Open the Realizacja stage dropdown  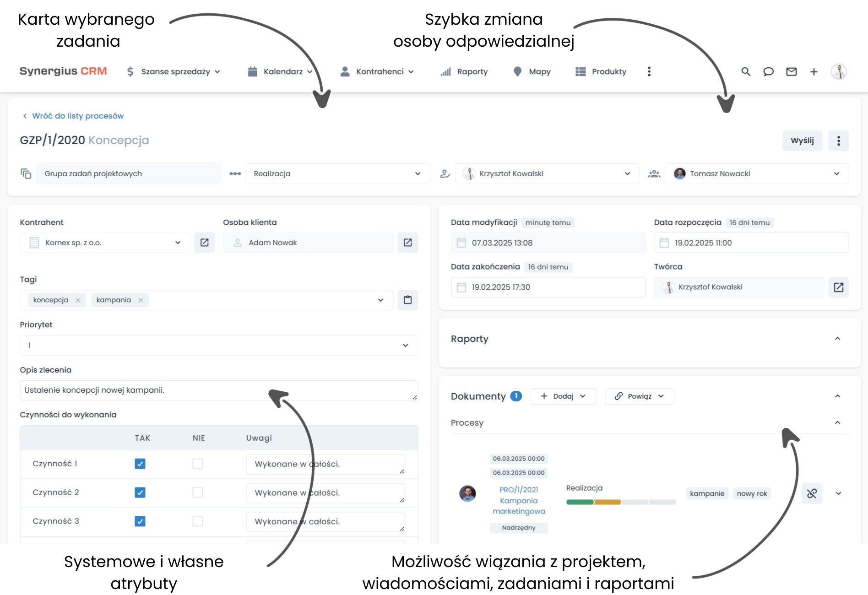417,173
